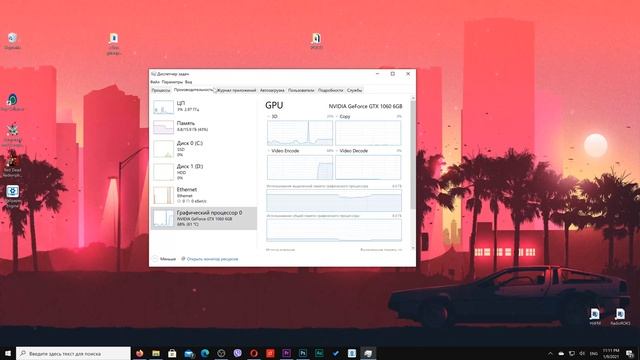Show hidden system tray icons

(x=550, y=353)
